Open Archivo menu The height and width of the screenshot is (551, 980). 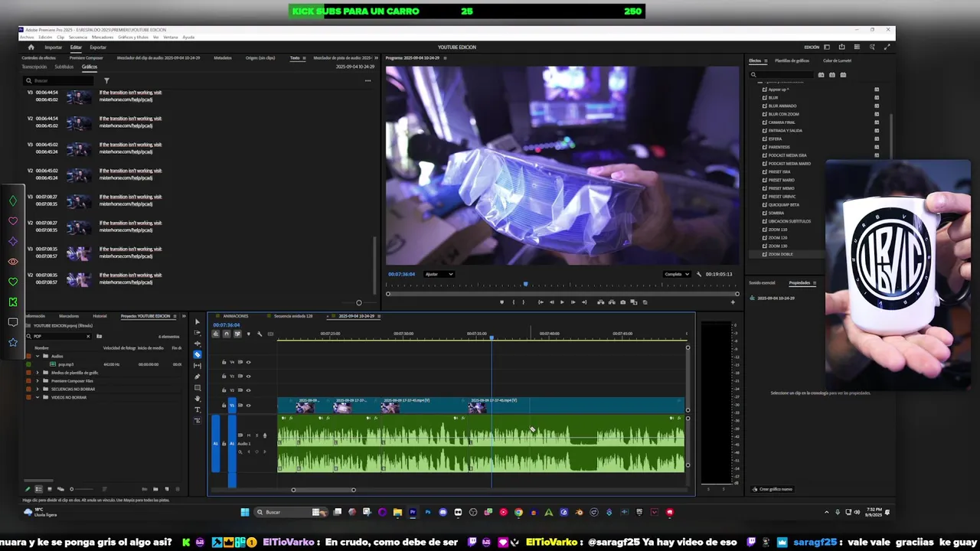tap(27, 37)
